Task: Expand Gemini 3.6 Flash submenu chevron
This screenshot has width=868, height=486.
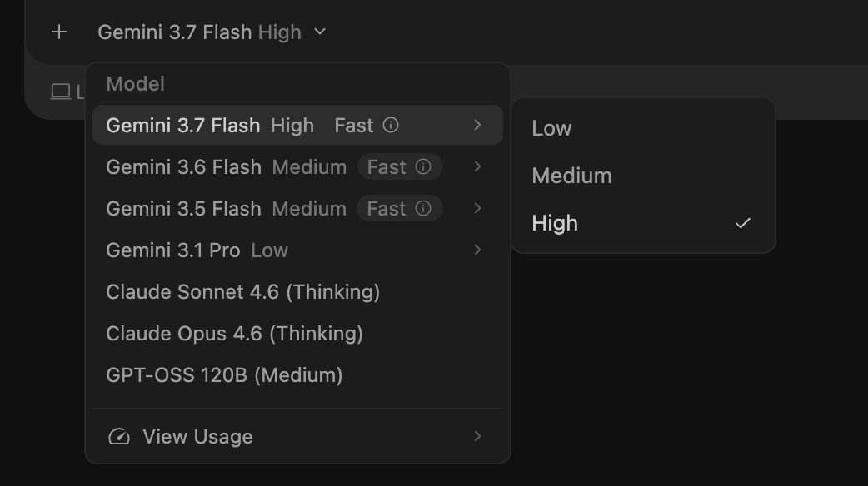Action: 477,166
